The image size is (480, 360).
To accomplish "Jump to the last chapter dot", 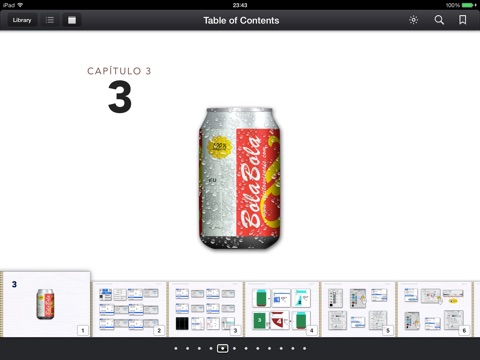I will click(304, 349).
